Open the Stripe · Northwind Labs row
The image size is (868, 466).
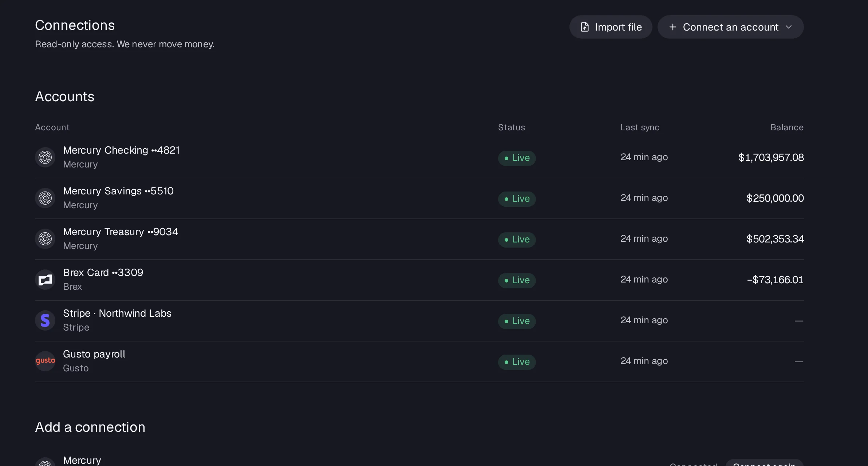[419, 321]
